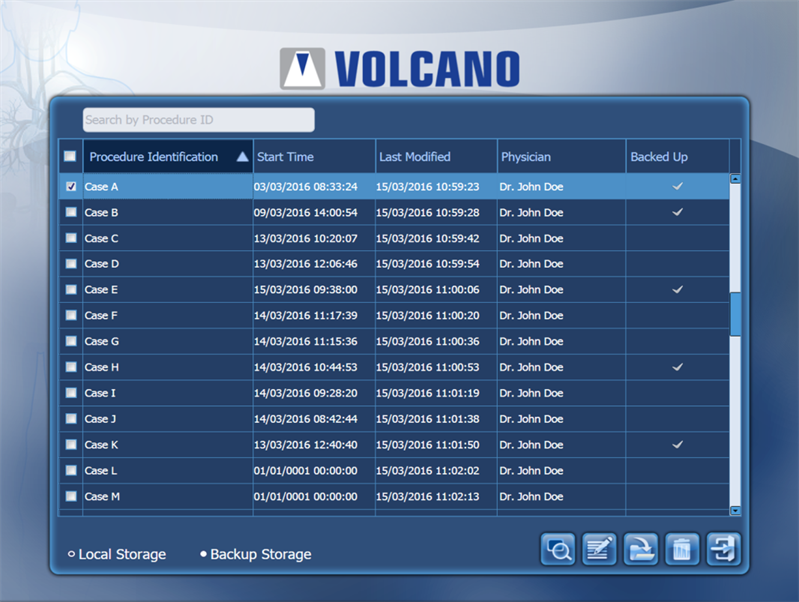The width and height of the screenshot is (799, 602).
Task: Click start time 13/03/2016 10:20:07
Action: coord(306,238)
